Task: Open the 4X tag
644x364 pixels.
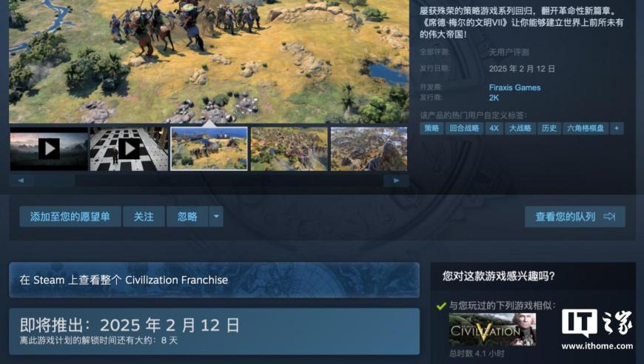Action: click(494, 129)
